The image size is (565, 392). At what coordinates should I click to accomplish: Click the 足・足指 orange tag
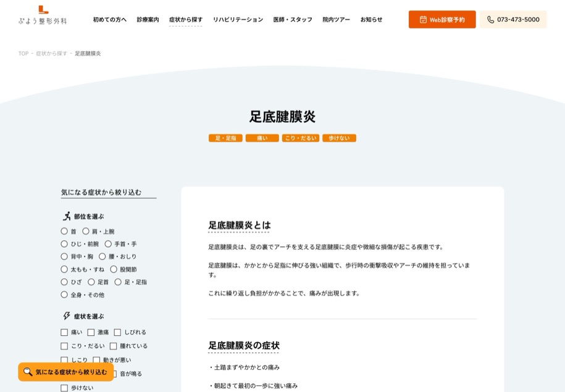225,138
